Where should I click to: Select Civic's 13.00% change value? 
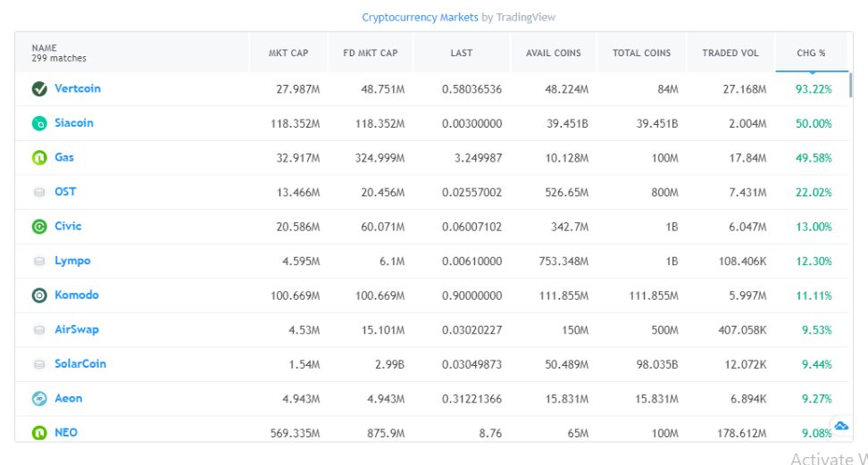pos(814,227)
